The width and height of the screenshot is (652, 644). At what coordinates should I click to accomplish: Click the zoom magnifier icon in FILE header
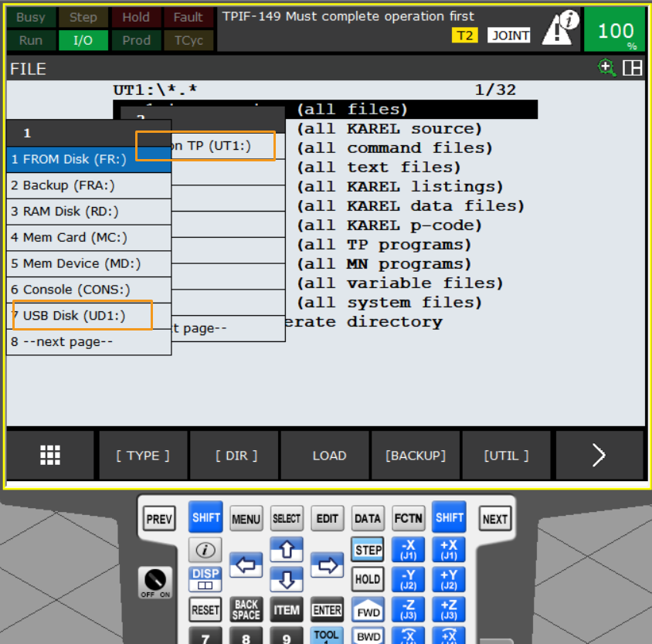pos(607,67)
